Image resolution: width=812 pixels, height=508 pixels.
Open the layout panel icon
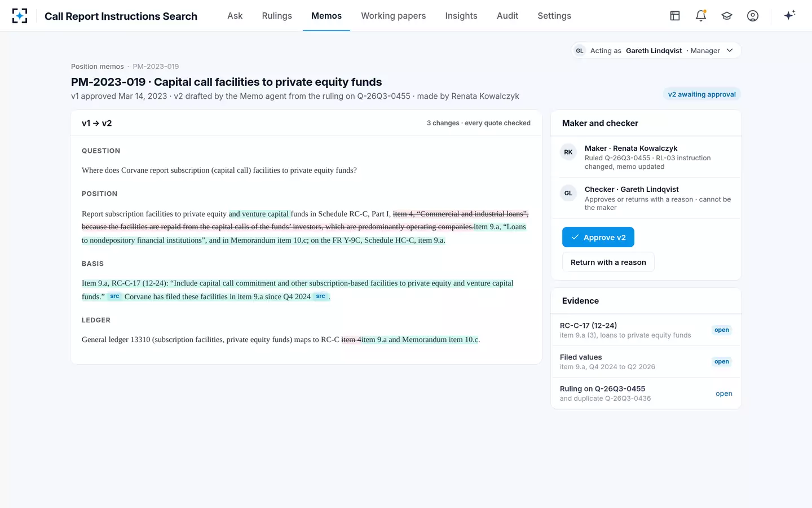(675, 16)
